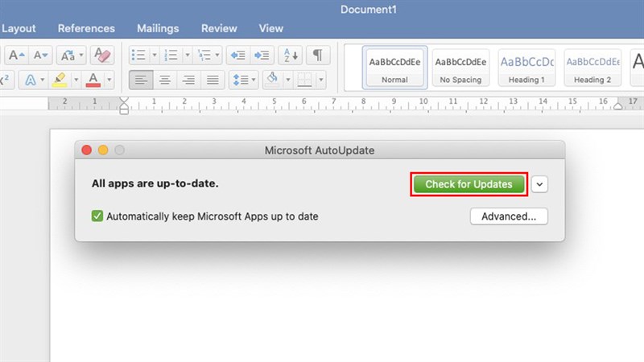Apply numbered list formatting
Screen dimensions: 644x362
click(x=171, y=55)
